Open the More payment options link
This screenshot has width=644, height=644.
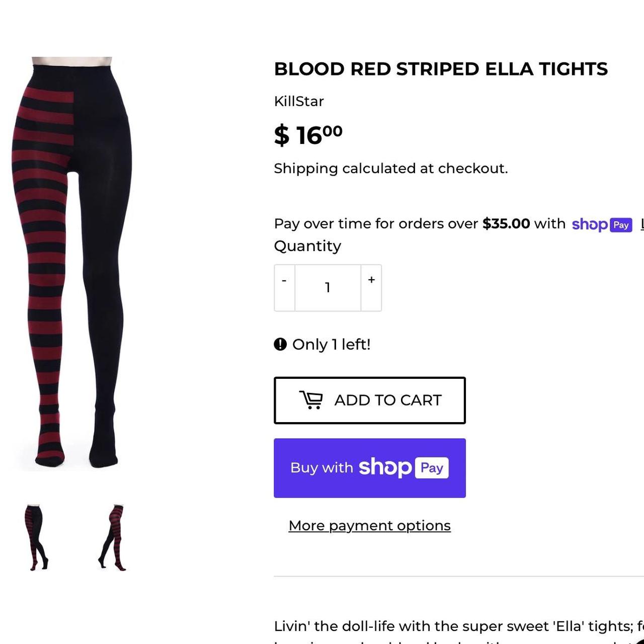[x=369, y=525]
